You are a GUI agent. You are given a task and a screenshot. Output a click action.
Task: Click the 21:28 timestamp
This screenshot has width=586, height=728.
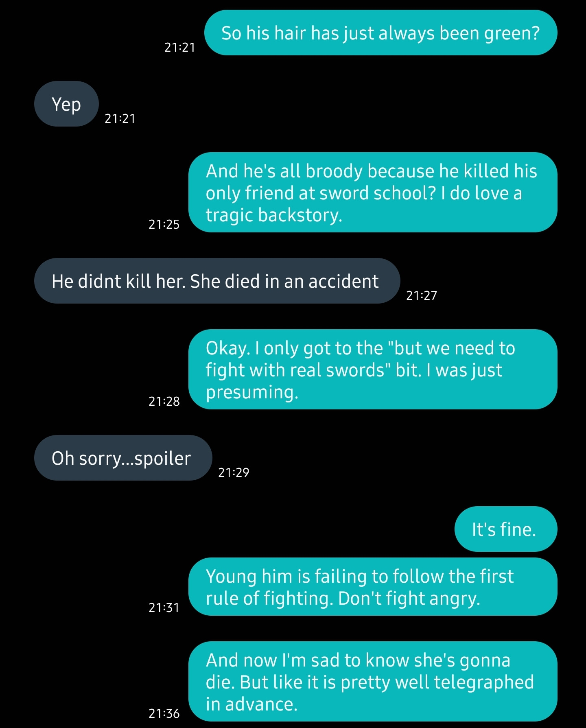click(164, 402)
